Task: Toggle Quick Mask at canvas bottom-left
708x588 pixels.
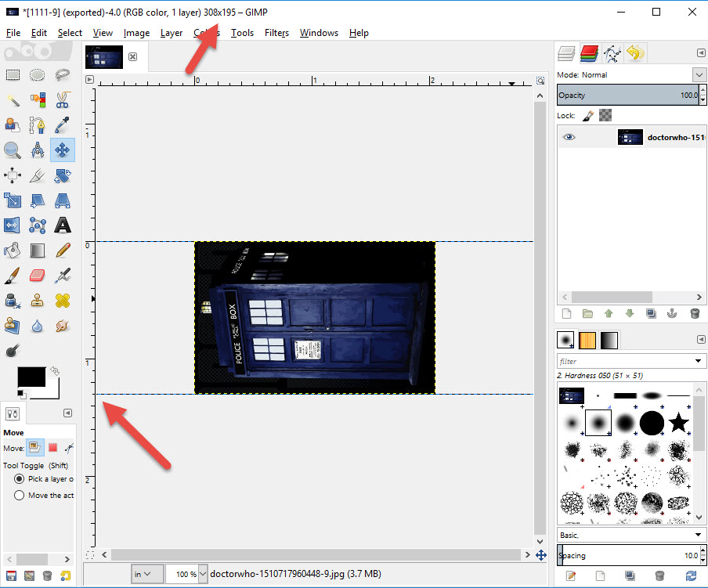Action: pyautogui.click(x=90, y=554)
